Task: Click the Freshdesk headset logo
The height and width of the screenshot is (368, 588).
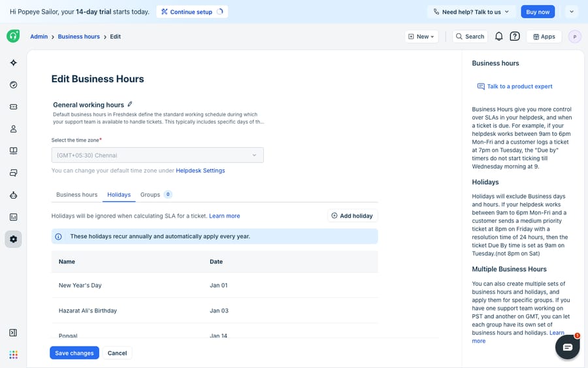Action: 13,36
